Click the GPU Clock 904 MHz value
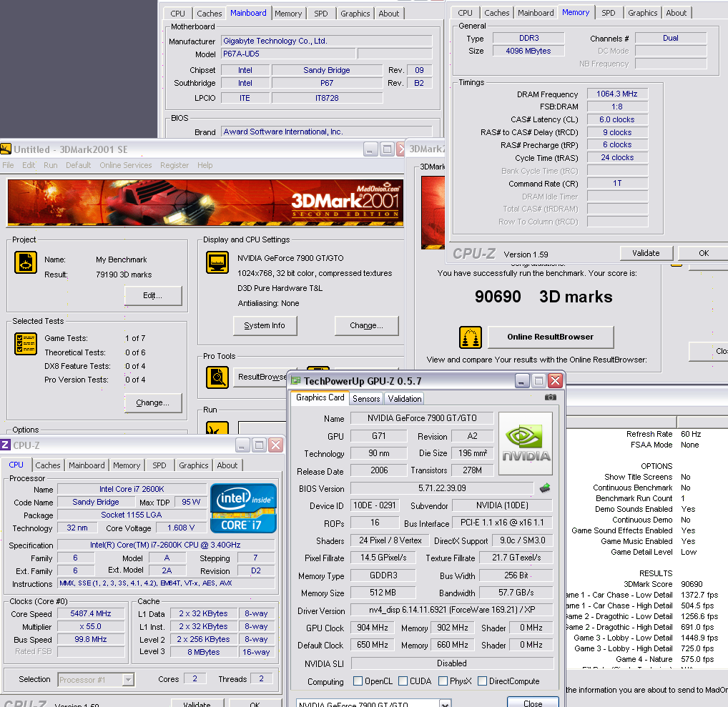The height and width of the screenshot is (707, 728). pyautogui.click(x=373, y=628)
